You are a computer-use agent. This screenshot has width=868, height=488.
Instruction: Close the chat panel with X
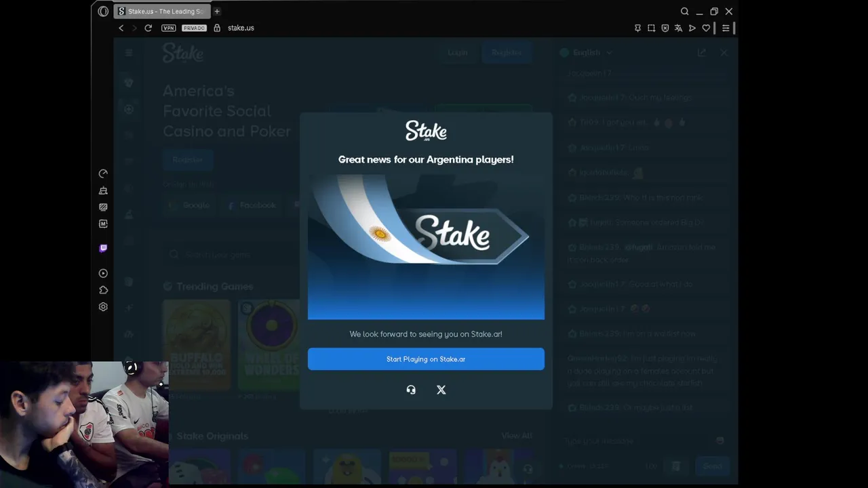724,52
